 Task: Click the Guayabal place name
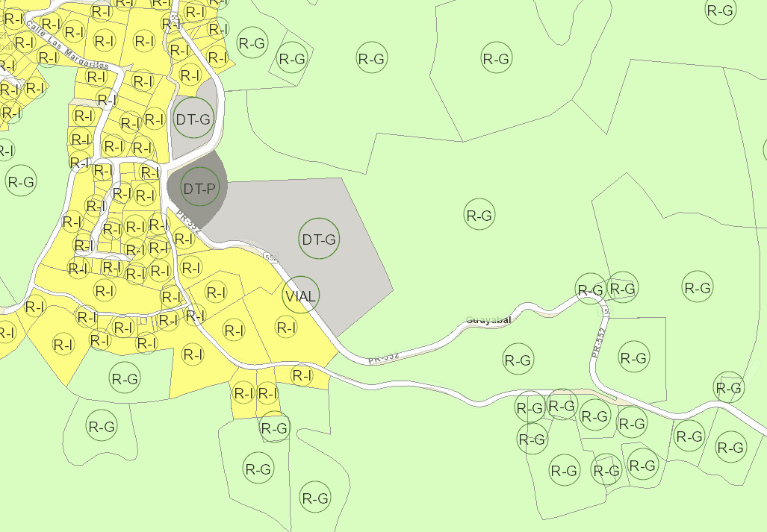pyautogui.click(x=488, y=320)
